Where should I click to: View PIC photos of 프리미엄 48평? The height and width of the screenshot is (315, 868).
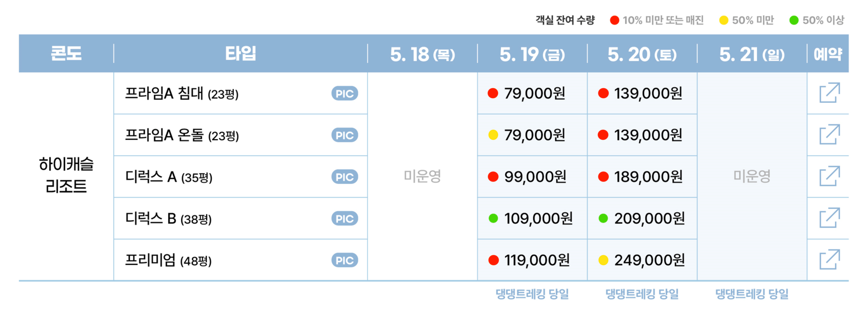[345, 260]
